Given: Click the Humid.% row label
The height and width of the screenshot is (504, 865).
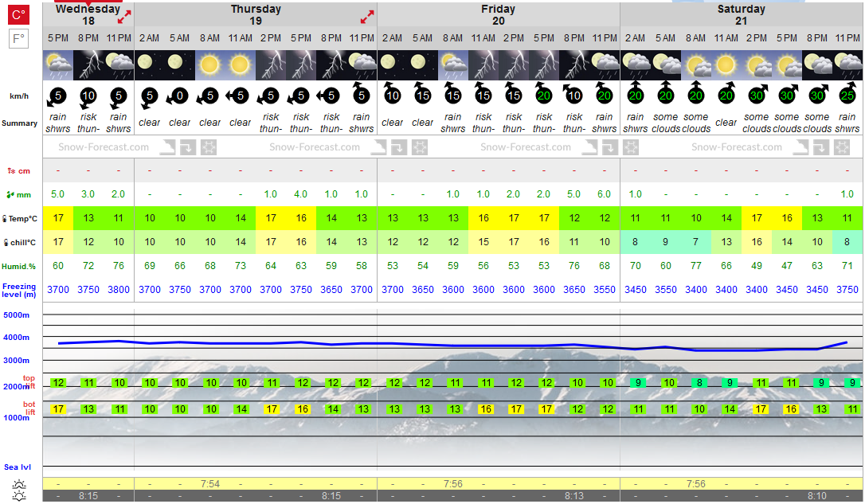Looking at the screenshot, I should (19, 267).
